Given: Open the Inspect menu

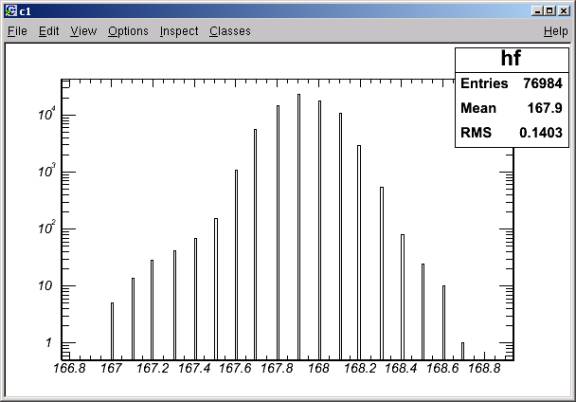Looking at the screenshot, I should [179, 31].
